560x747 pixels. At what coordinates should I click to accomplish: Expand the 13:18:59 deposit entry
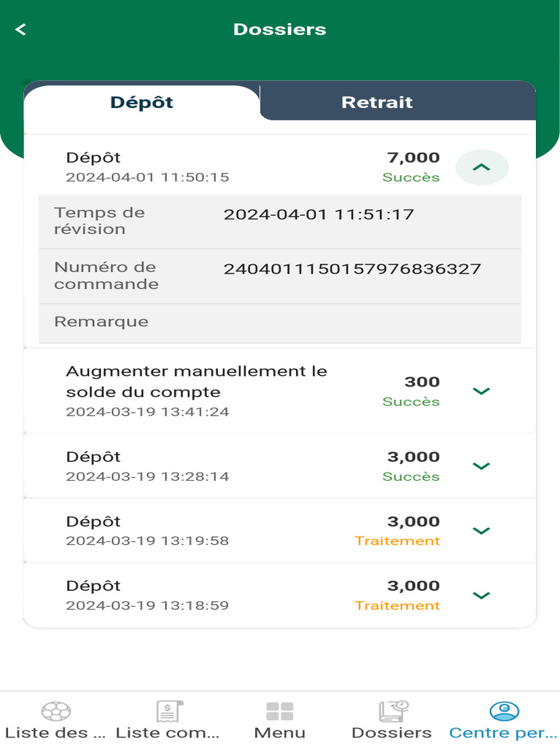pos(481,595)
